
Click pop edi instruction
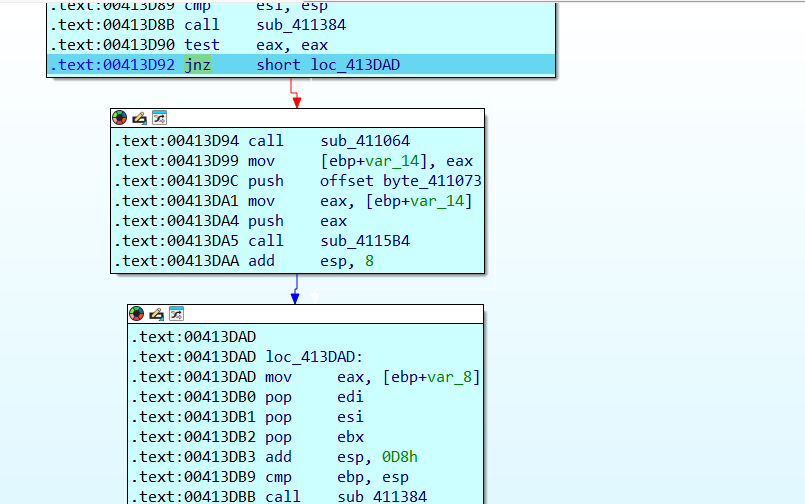[x=314, y=397]
